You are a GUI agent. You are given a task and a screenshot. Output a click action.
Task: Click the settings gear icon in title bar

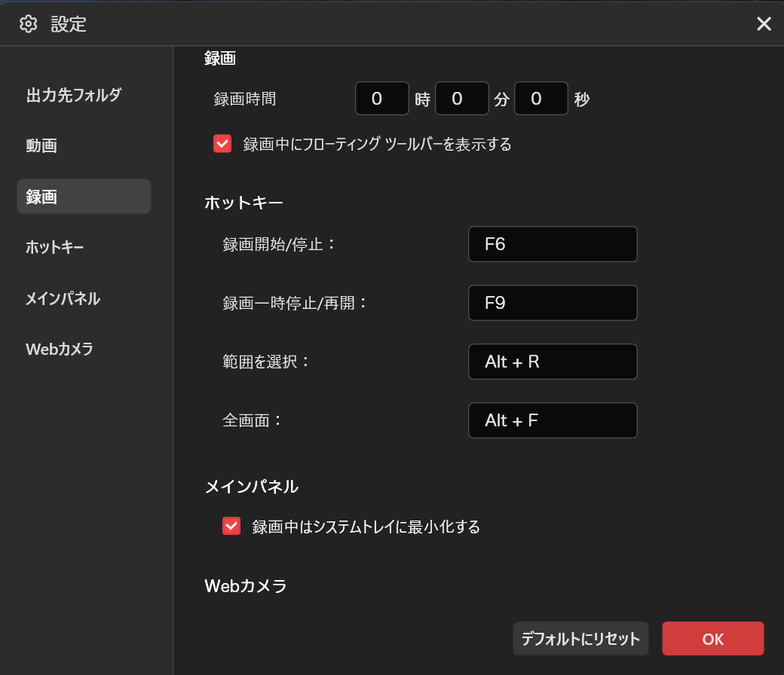(28, 24)
